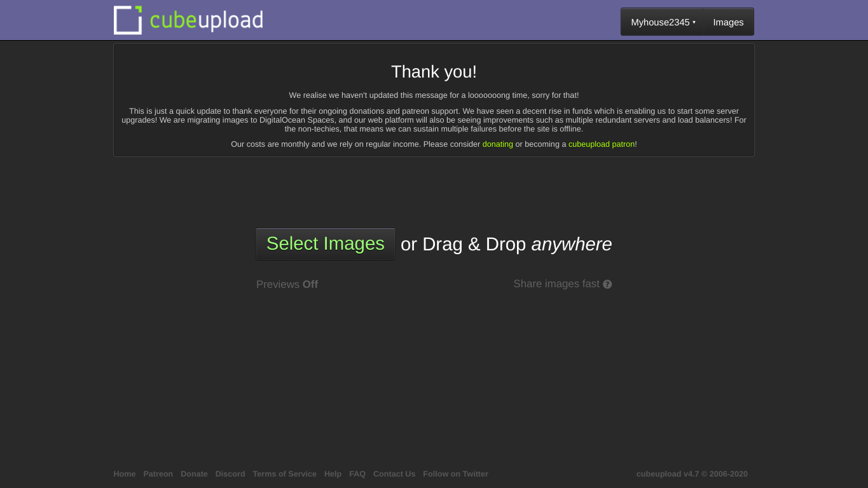Expand the Myhouse2345 account dropdown
This screenshot has height=488, width=868.
pos(662,22)
